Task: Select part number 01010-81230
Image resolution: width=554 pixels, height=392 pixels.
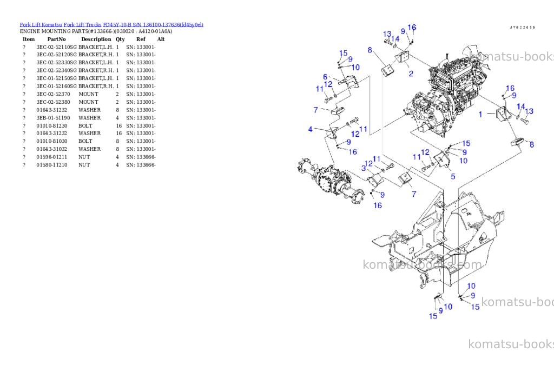Action: pyautogui.click(x=51, y=126)
